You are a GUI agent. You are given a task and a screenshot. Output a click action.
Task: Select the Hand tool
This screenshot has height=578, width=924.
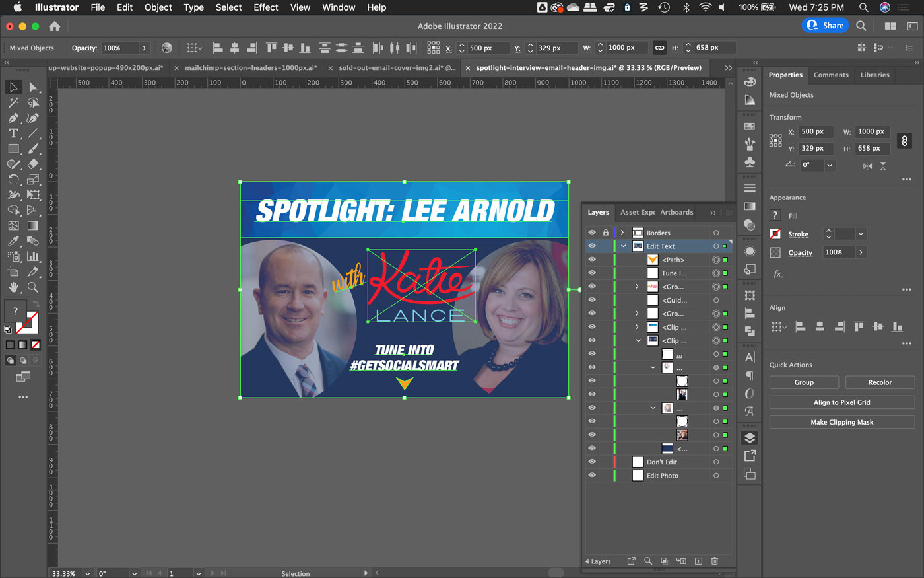pos(13,287)
